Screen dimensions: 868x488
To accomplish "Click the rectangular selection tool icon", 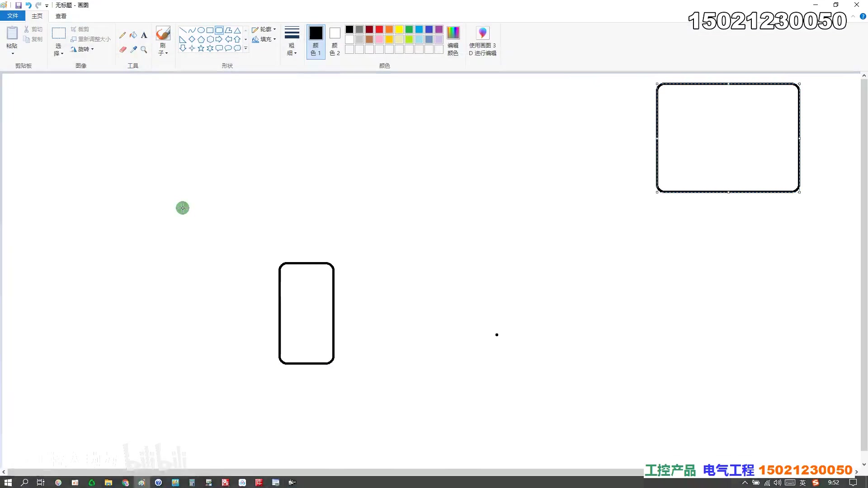I will pos(59,33).
